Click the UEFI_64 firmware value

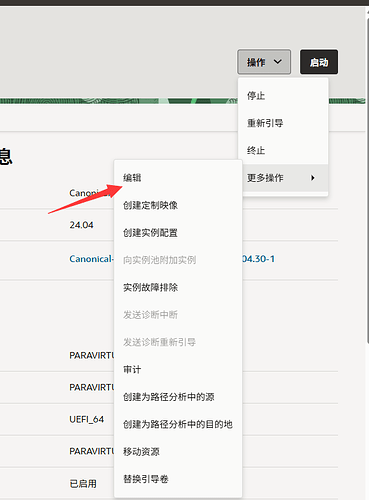click(87, 419)
